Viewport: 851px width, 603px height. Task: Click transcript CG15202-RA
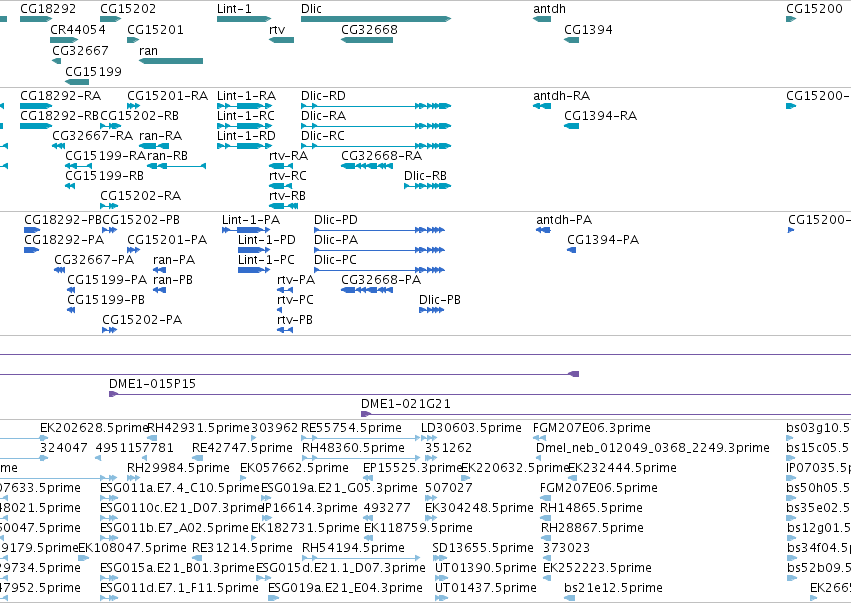pyautogui.click(x=109, y=206)
